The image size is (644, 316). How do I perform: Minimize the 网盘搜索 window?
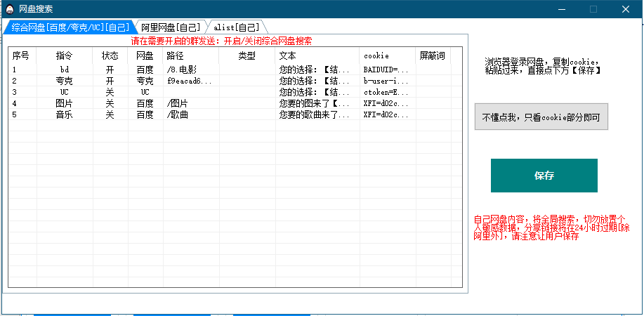point(561,9)
